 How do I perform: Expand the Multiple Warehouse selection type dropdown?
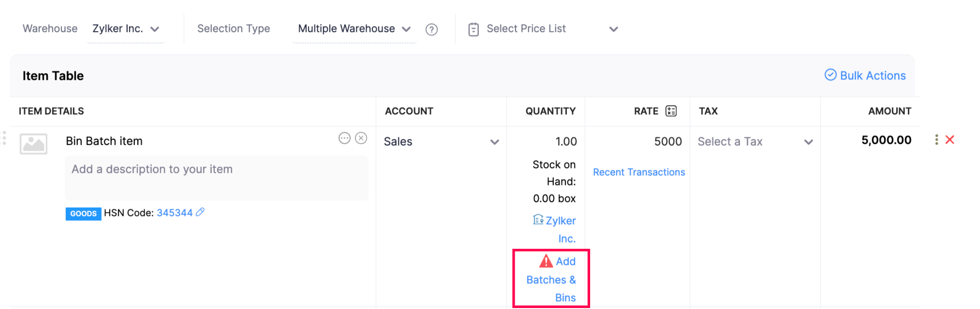click(x=354, y=29)
